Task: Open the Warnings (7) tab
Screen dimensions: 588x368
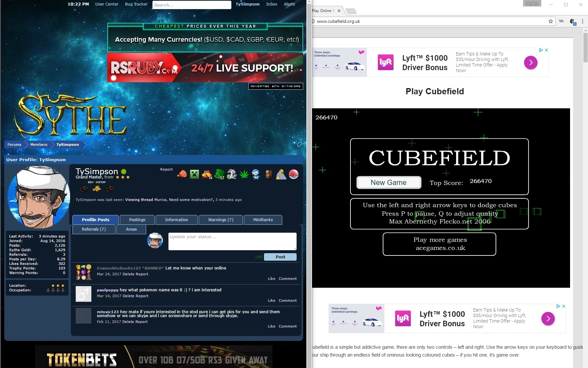Action: tap(221, 220)
